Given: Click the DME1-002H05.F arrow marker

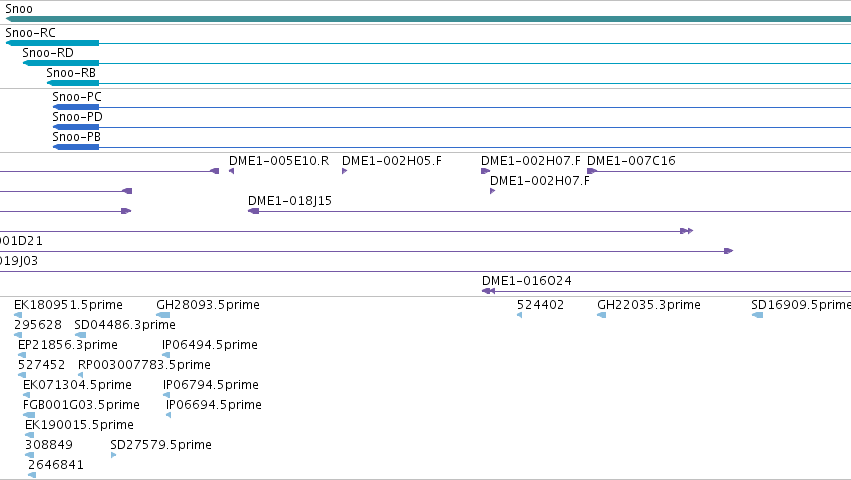Looking at the screenshot, I should pos(345,171).
